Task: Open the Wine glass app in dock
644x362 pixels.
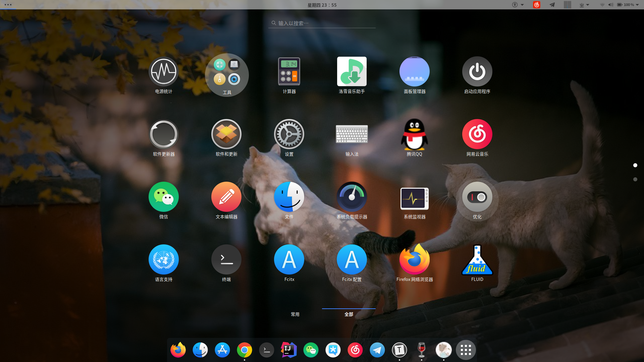Action: click(x=422, y=350)
